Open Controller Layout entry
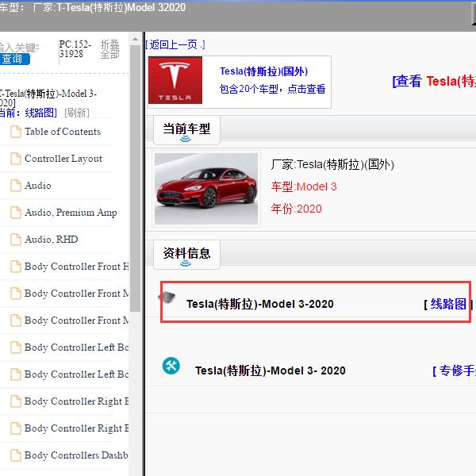The width and height of the screenshot is (476, 476). click(63, 159)
